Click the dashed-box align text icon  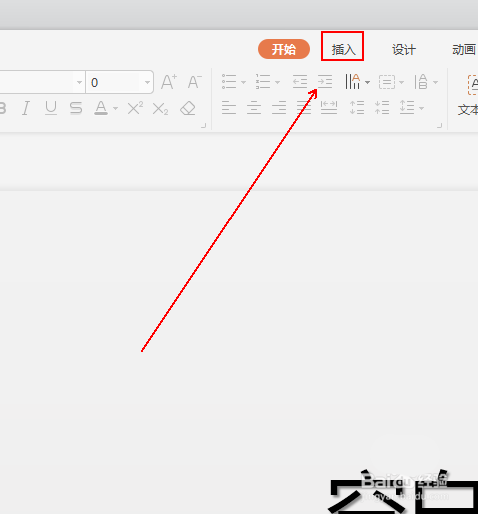[x=387, y=82]
